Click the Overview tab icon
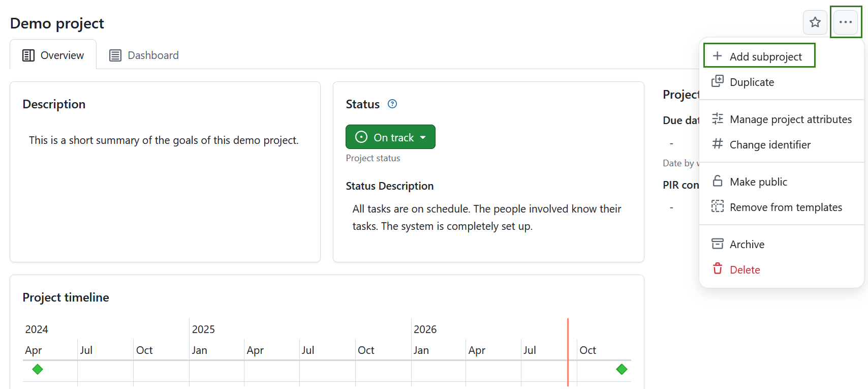This screenshot has width=868, height=389. point(28,55)
